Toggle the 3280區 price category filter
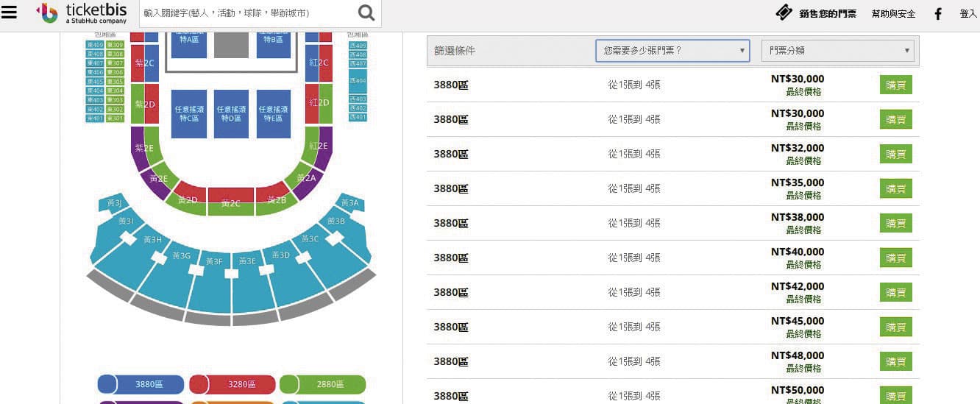 [232, 384]
